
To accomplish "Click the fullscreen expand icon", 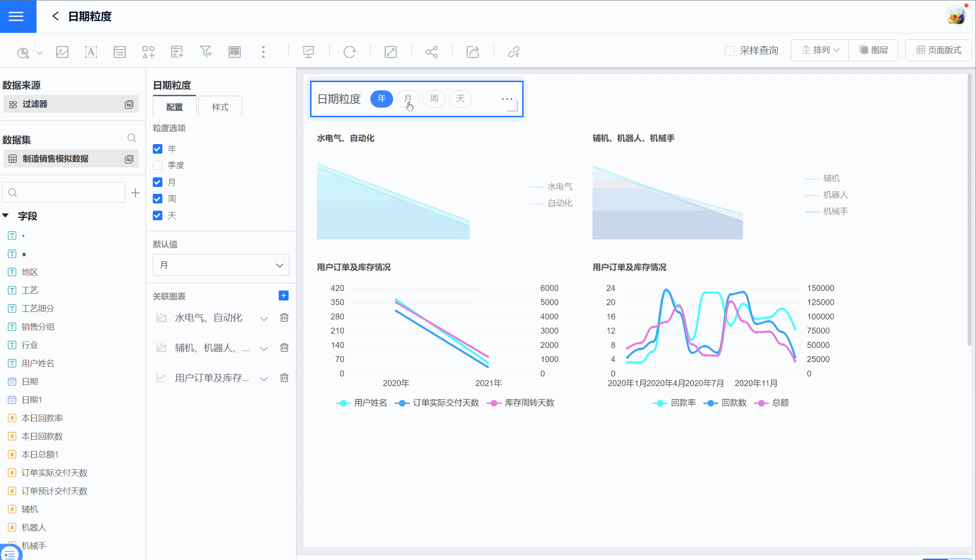I will click(x=390, y=52).
